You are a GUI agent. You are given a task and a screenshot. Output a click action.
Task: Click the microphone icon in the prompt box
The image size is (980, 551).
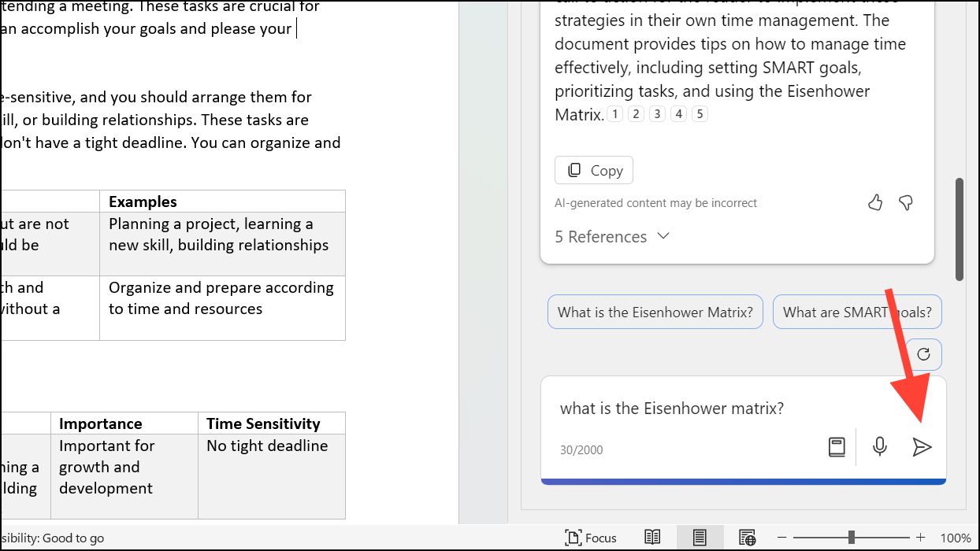point(880,447)
